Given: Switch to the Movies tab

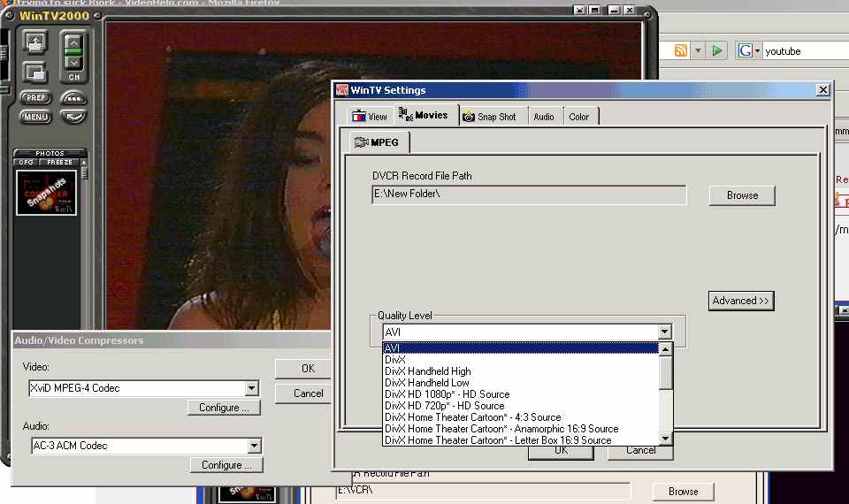Looking at the screenshot, I should coord(425,115).
